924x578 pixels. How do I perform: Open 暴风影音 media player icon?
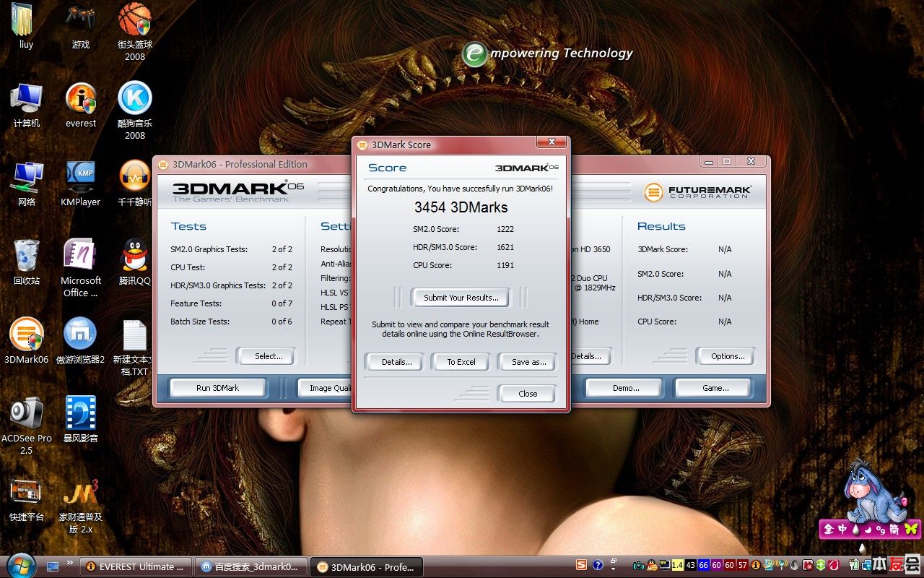tap(81, 420)
